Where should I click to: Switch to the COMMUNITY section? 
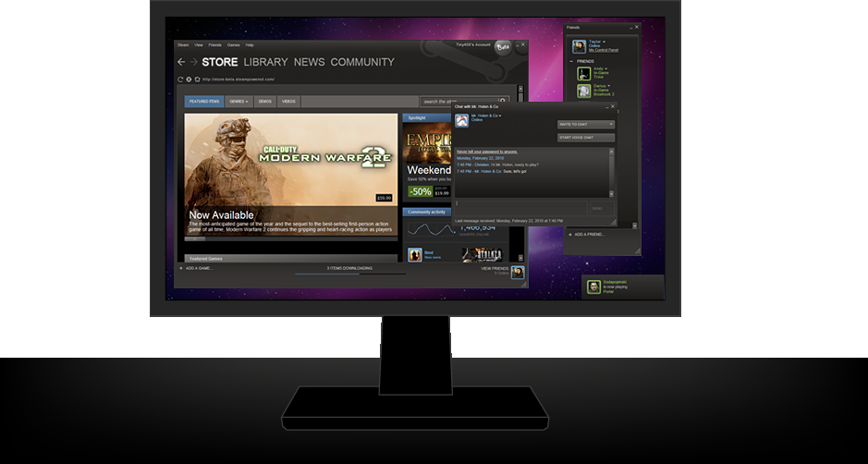click(362, 62)
